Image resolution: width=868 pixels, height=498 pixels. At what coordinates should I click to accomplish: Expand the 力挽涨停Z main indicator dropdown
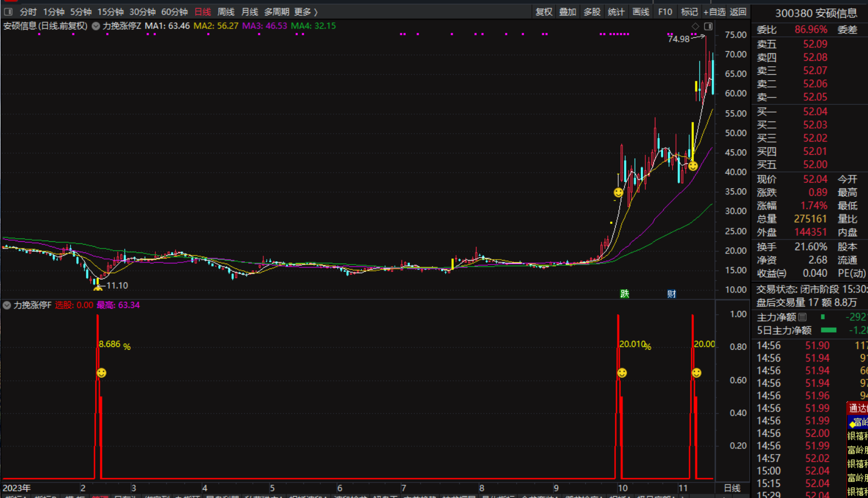tap(96, 26)
